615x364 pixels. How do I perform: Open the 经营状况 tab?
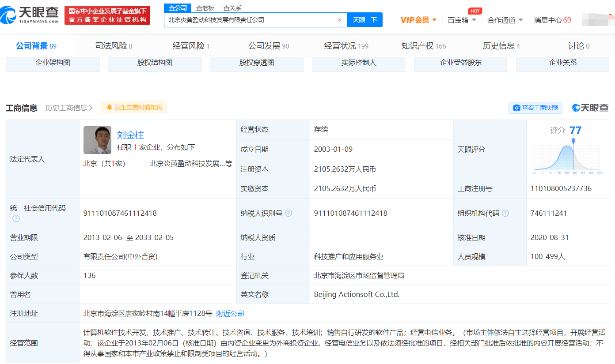tap(346, 46)
